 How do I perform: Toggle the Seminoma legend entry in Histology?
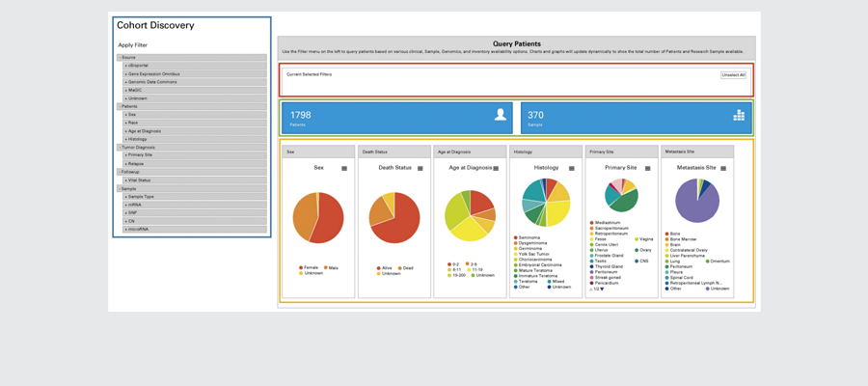pos(529,237)
